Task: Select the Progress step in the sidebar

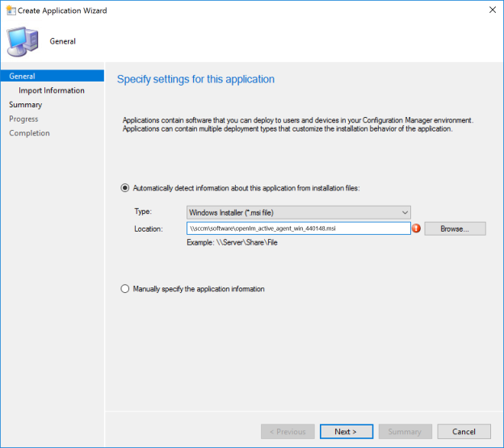Action: pos(23,119)
